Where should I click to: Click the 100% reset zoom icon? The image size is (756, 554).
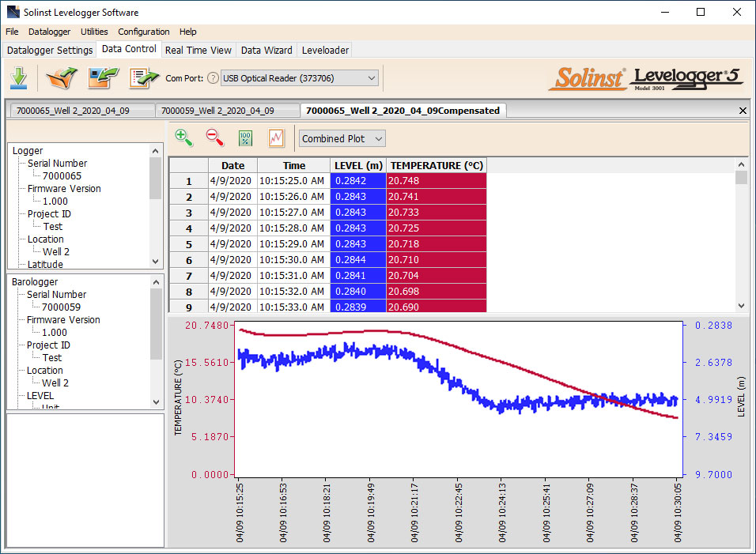(245, 138)
